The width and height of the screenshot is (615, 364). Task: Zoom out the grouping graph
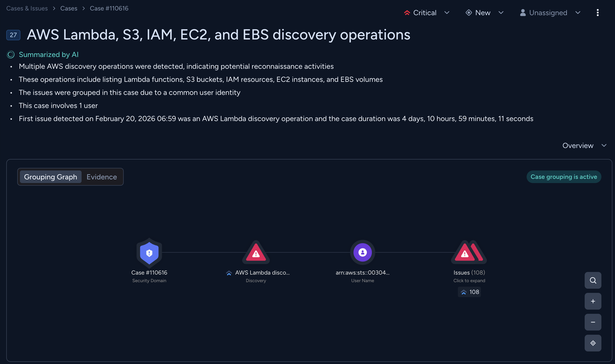(x=593, y=322)
